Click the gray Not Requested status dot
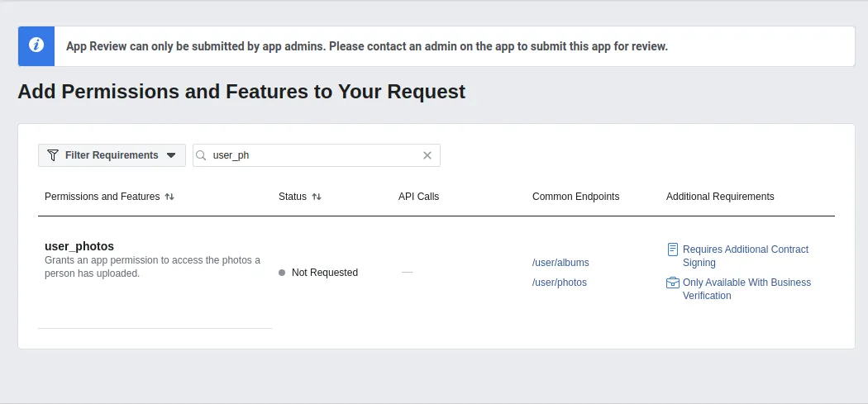 pos(282,273)
